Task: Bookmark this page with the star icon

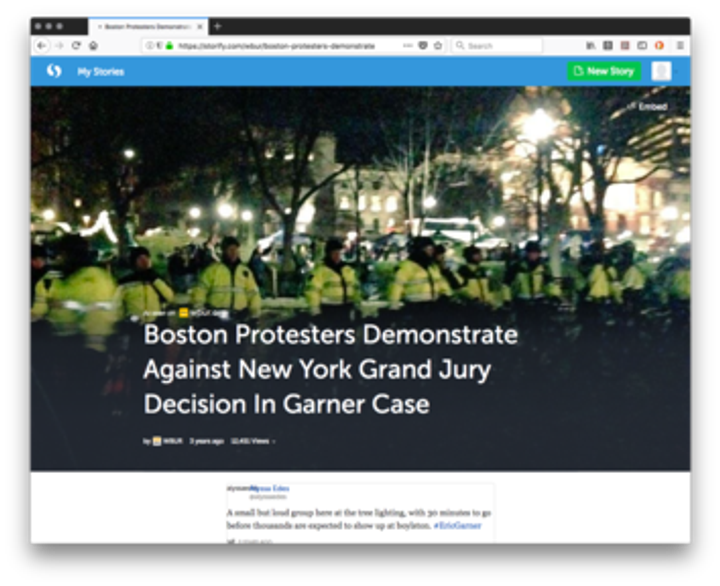Action: pos(438,45)
